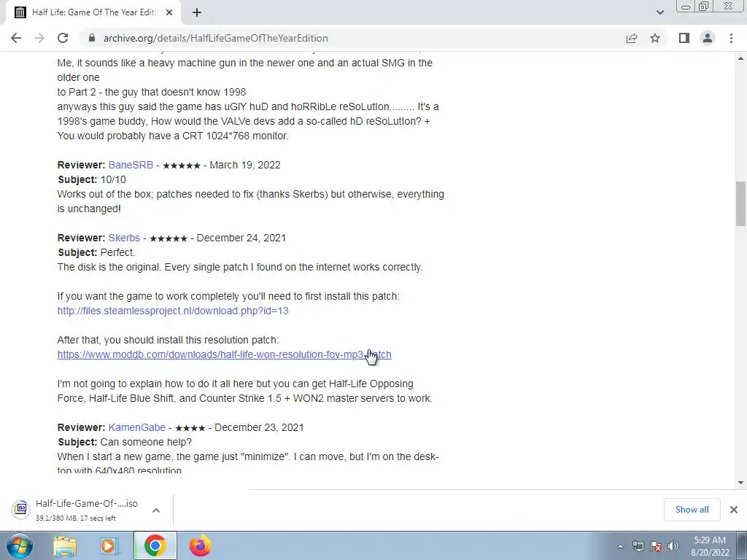747x560 pixels.
Task: Launch Firefox from the taskbar
Action: 200,545
